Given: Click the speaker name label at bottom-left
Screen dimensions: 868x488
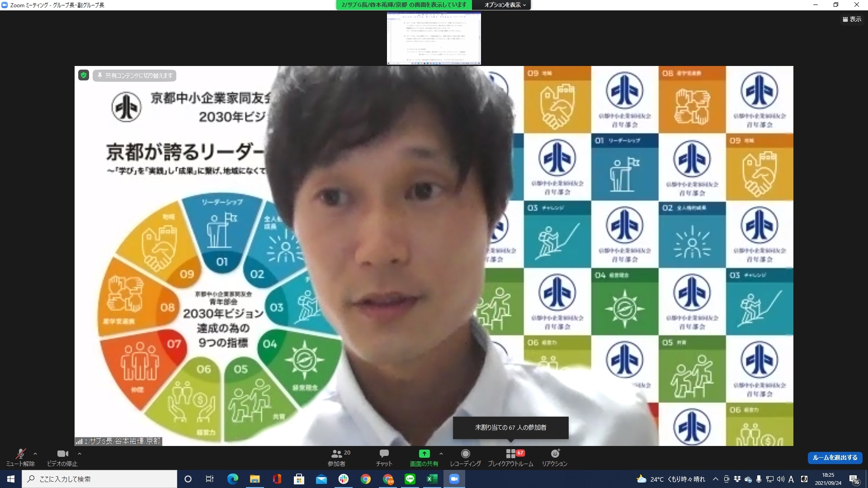Looking at the screenshot, I should [118, 441].
